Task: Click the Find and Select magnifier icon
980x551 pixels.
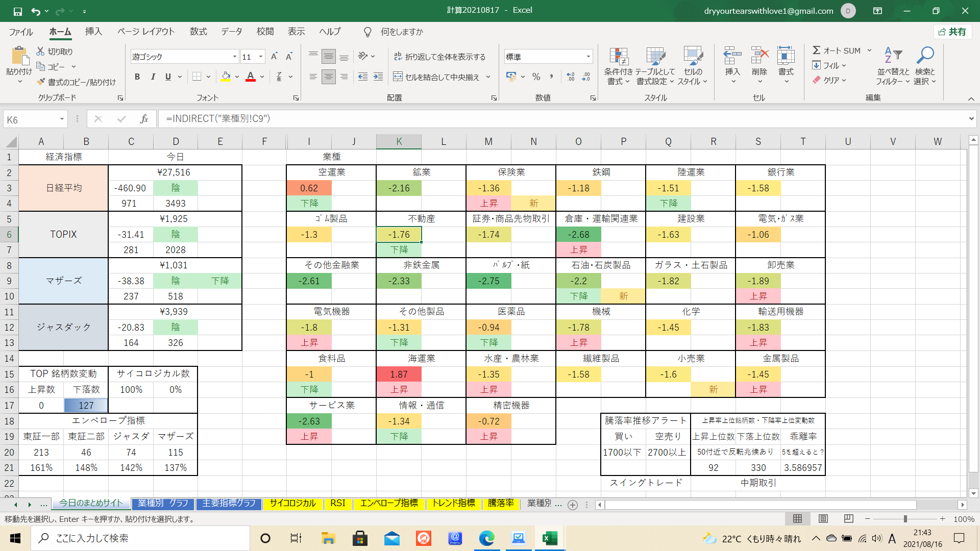Action: (x=925, y=55)
